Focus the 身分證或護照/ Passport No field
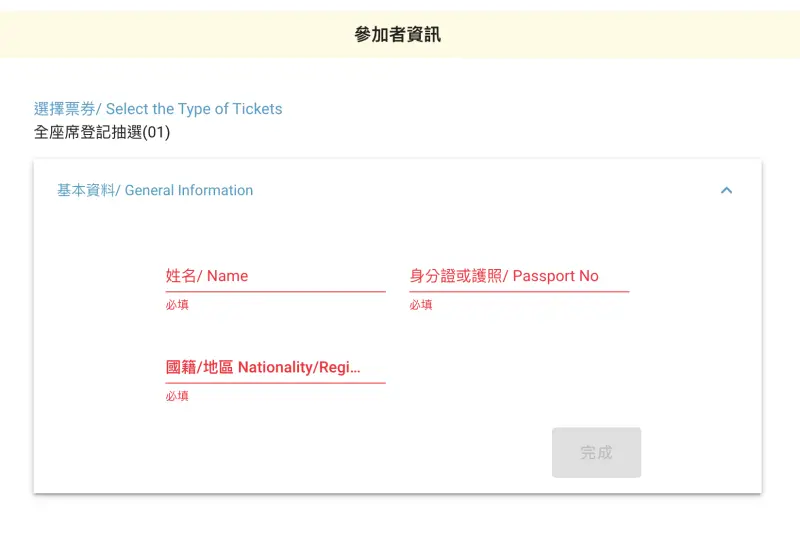 [519, 276]
